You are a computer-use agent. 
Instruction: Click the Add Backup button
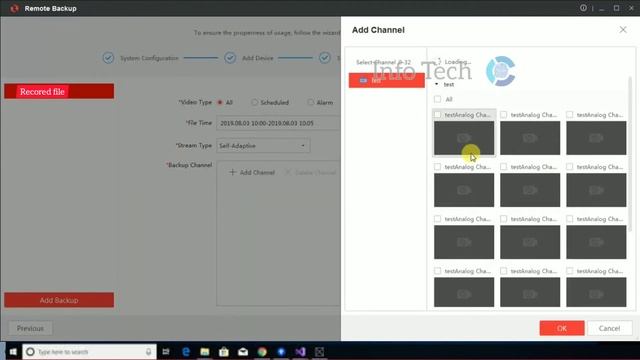59,300
